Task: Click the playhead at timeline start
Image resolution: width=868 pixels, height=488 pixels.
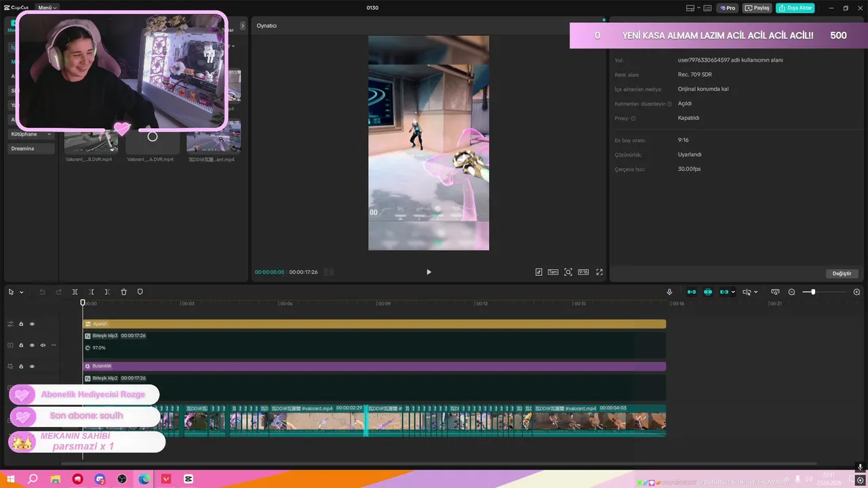Action: click(83, 303)
